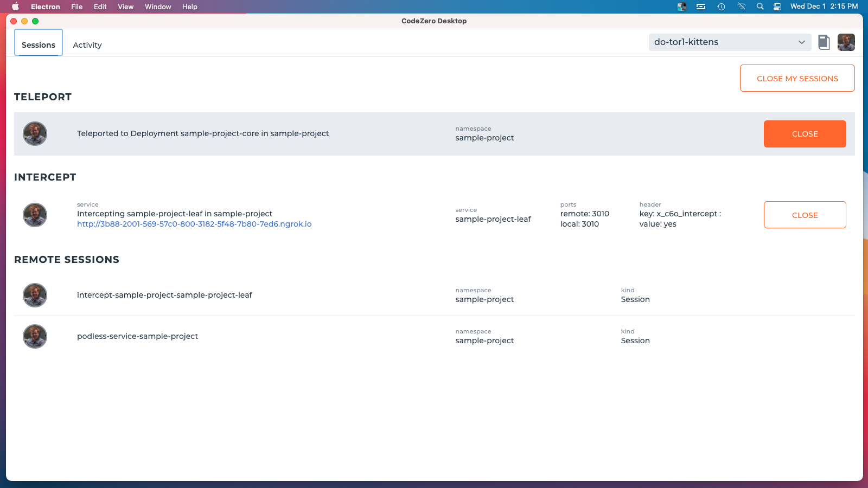Click the TELEPORT section heading
Viewport: 868px width, 488px height.
click(x=43, y=97)
